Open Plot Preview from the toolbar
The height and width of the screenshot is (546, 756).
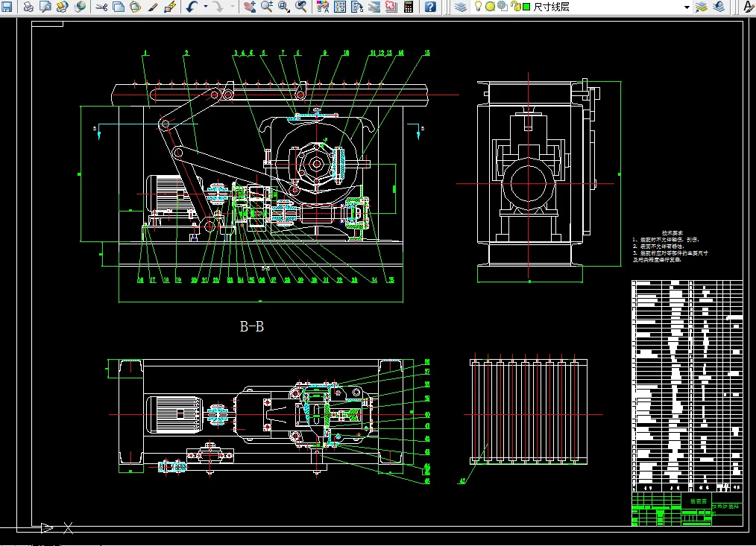[45, 6]
